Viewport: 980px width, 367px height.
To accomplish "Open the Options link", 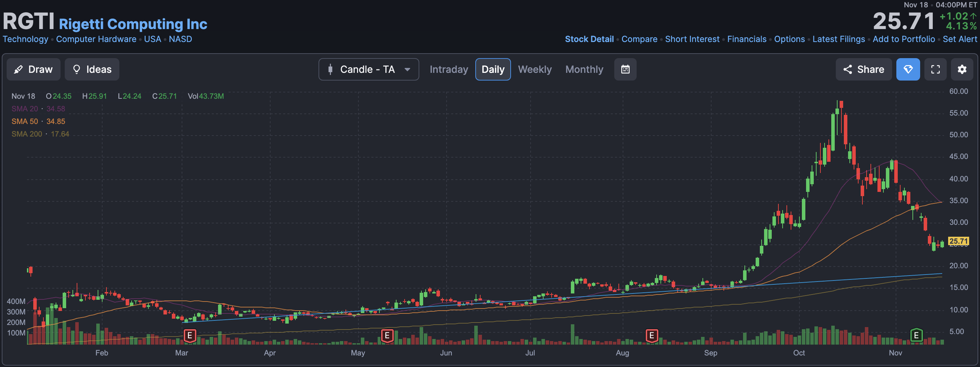I will coord(789,39).
